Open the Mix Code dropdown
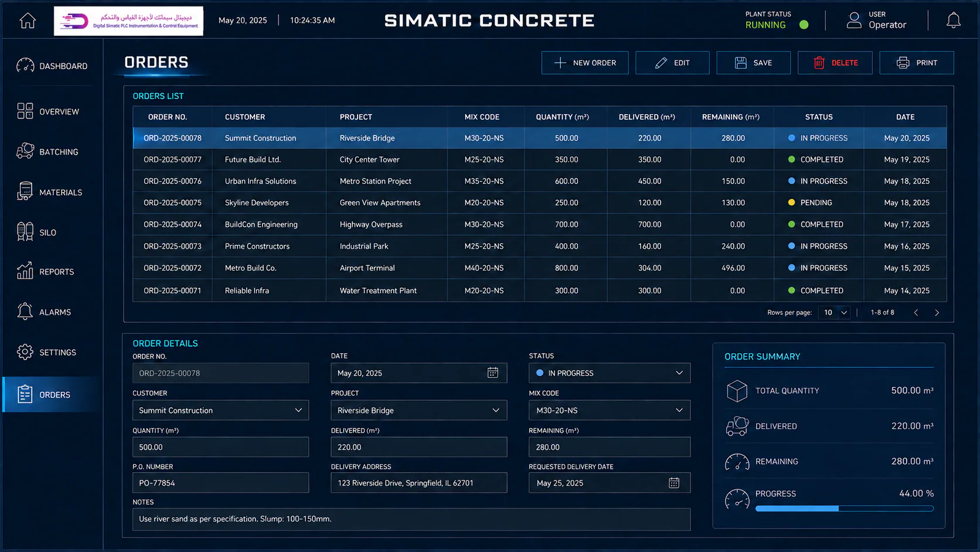This screenshot has height=552, width=980. click(610, 410)
